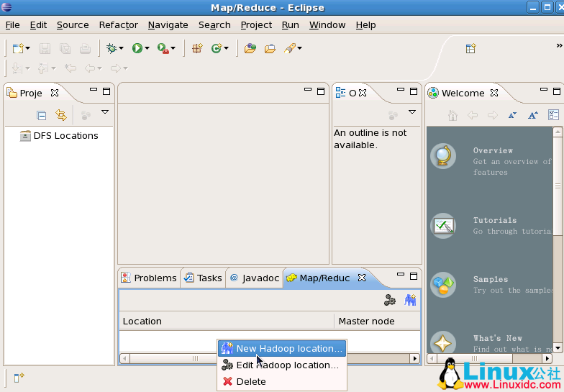The width and height of the screenshot is (564, 392).
Task: Click Collapse All in Project Explorer
Action: click(x=42, y=115)
